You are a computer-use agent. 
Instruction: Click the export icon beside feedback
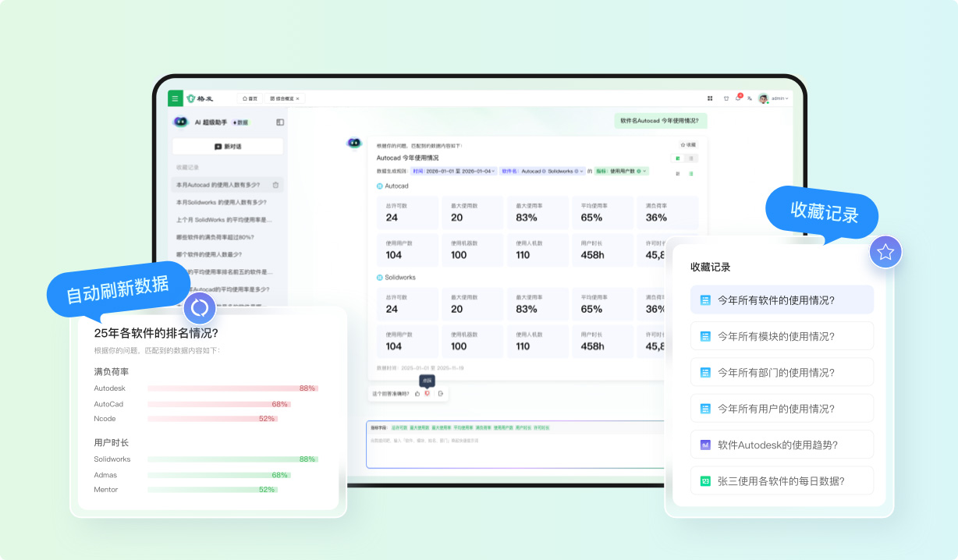click(x=441, y=394)
